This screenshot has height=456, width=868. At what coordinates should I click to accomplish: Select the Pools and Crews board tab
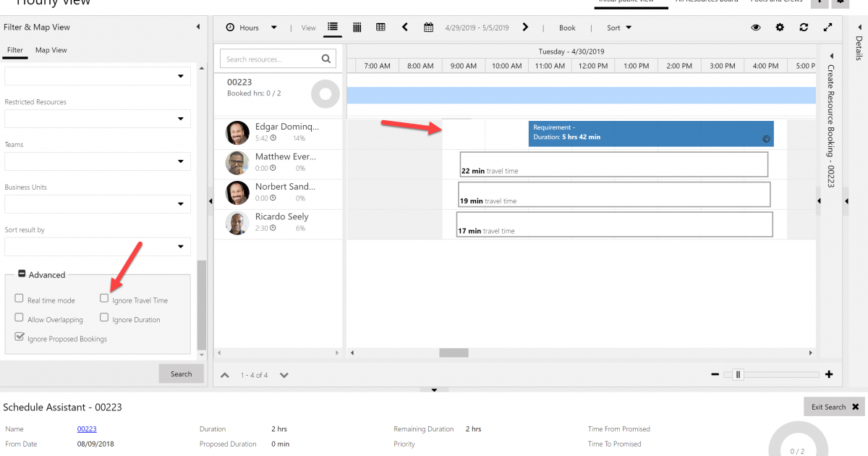pos(776,1)
